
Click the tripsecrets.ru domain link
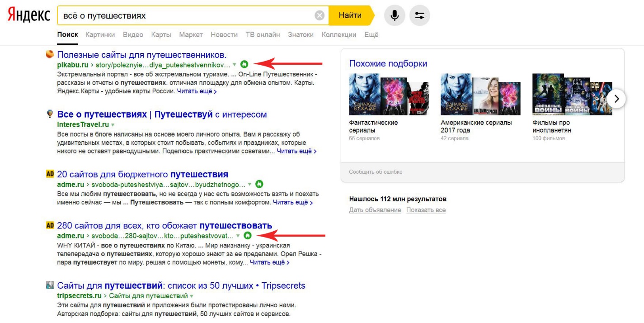tap(79, 295)
